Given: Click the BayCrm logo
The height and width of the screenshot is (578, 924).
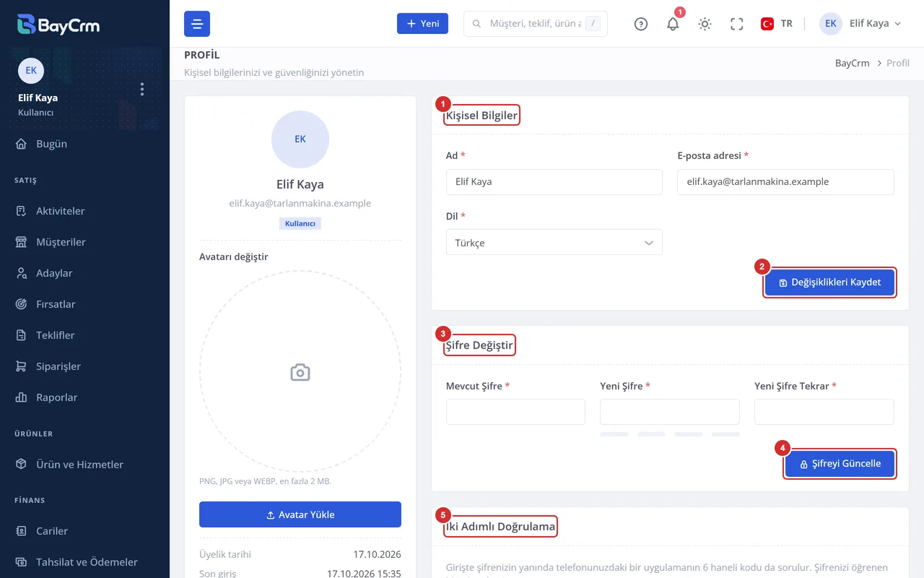Looking at the screenshot, I should (58, 25).
